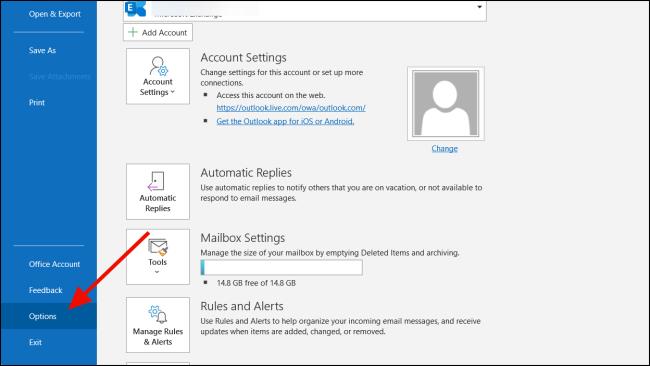Click the Exchange account logo icon
The image size is (650, 366).
pos(136,9)
